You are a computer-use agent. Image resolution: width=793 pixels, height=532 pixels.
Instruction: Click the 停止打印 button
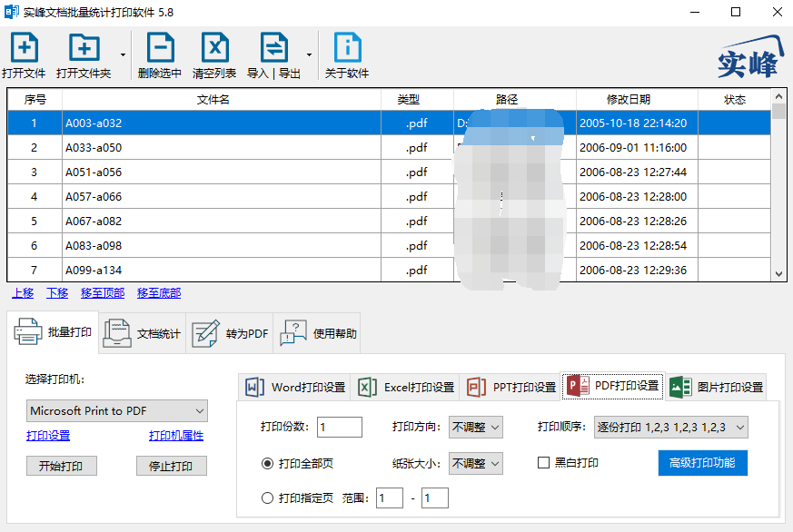pos(171,466)
